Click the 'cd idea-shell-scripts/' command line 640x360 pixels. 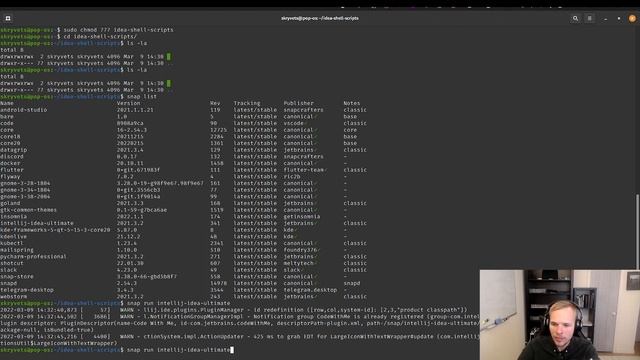[x=100, y=36]
